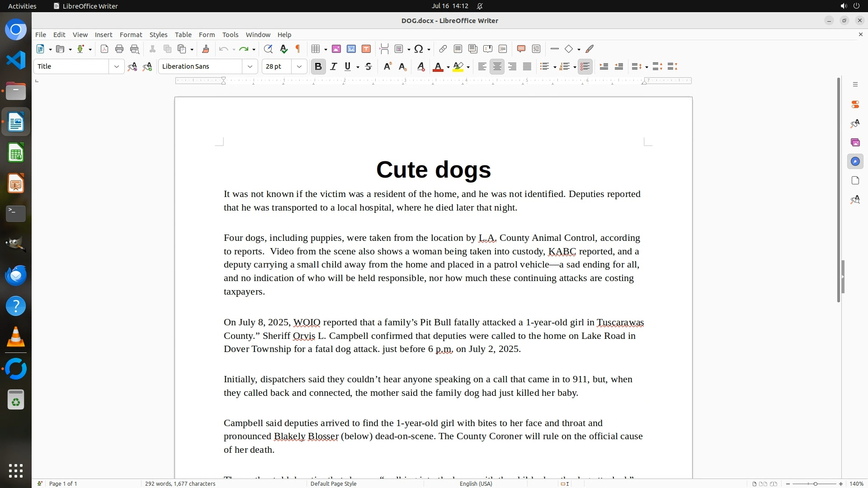Open the Format menu
Image resolution: width=868 pixels, height=488 pixels.
point(131,34)
